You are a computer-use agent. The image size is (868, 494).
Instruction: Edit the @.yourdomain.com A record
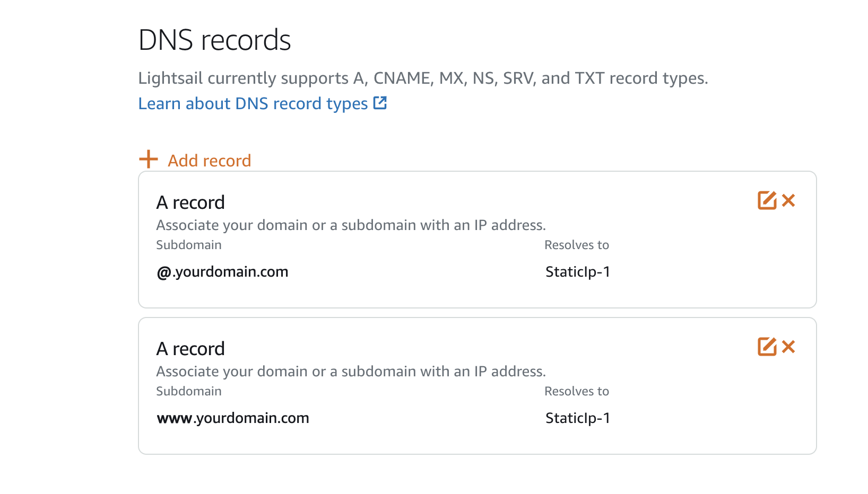(x=767, y=201)
